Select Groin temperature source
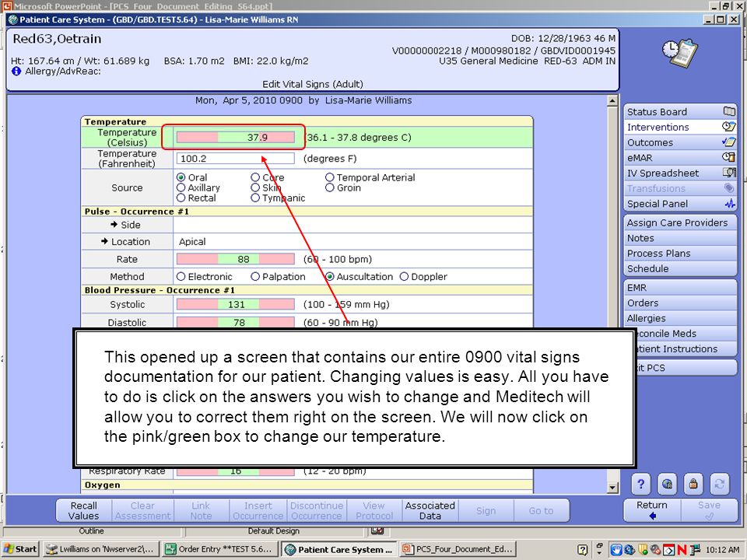This screenshot has height=560, width=747. (330, 187)
